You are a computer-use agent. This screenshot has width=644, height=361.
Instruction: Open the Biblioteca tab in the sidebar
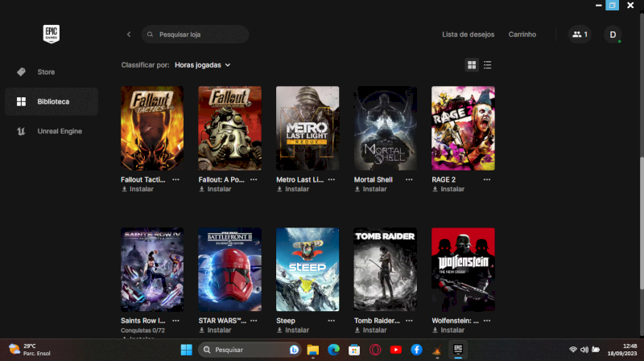point(52,102)
